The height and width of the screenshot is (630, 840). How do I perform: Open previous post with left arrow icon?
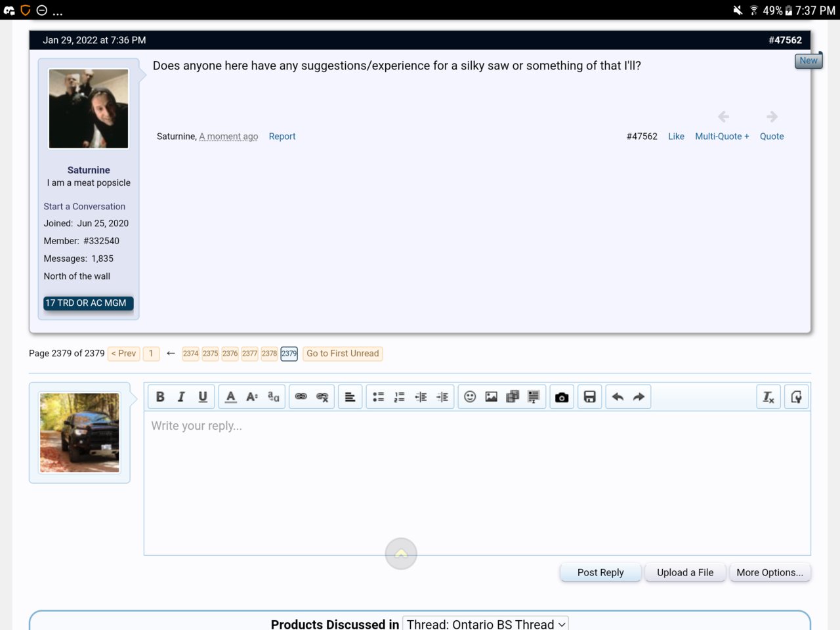[x=724, y=117]
